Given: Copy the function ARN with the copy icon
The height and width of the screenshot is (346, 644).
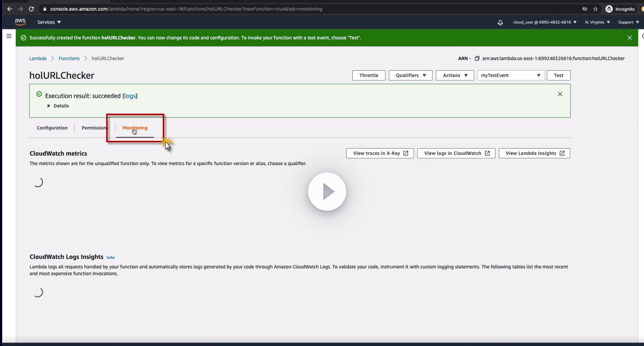Looking at the screenshot, I should 477,58.
